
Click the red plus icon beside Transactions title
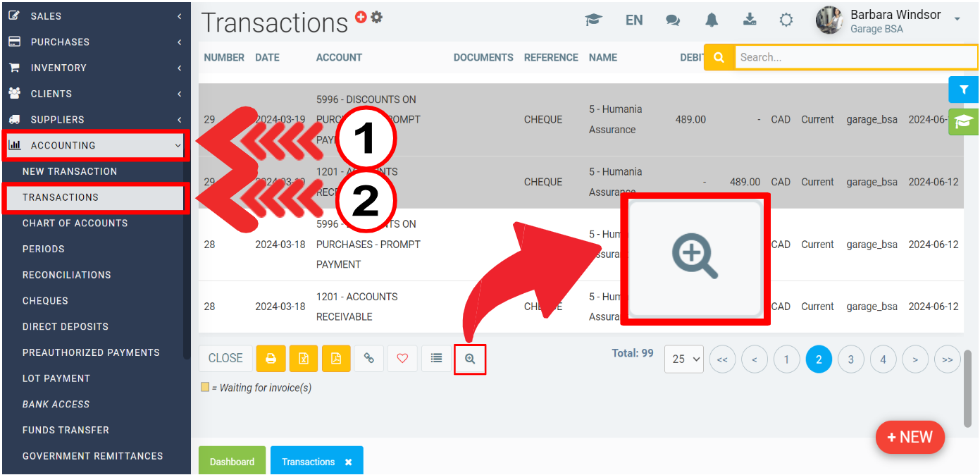(361, 17)
